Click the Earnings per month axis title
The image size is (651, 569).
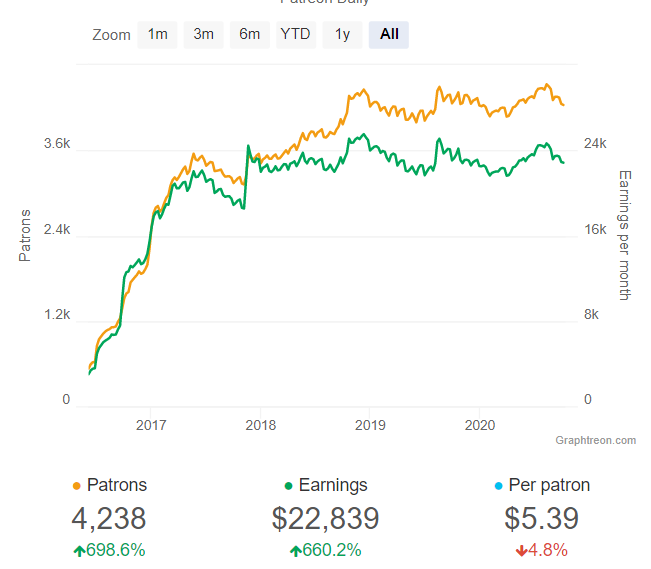point(625,235)
